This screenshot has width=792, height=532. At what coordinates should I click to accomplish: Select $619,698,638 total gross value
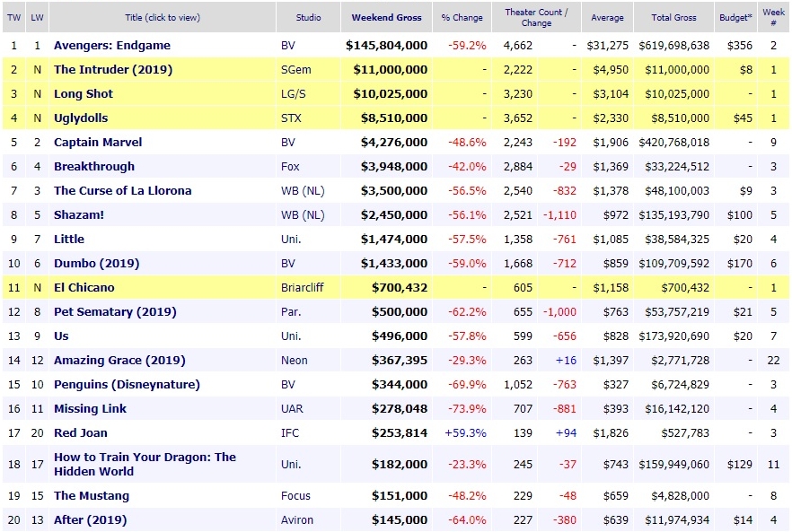[673, 46]
